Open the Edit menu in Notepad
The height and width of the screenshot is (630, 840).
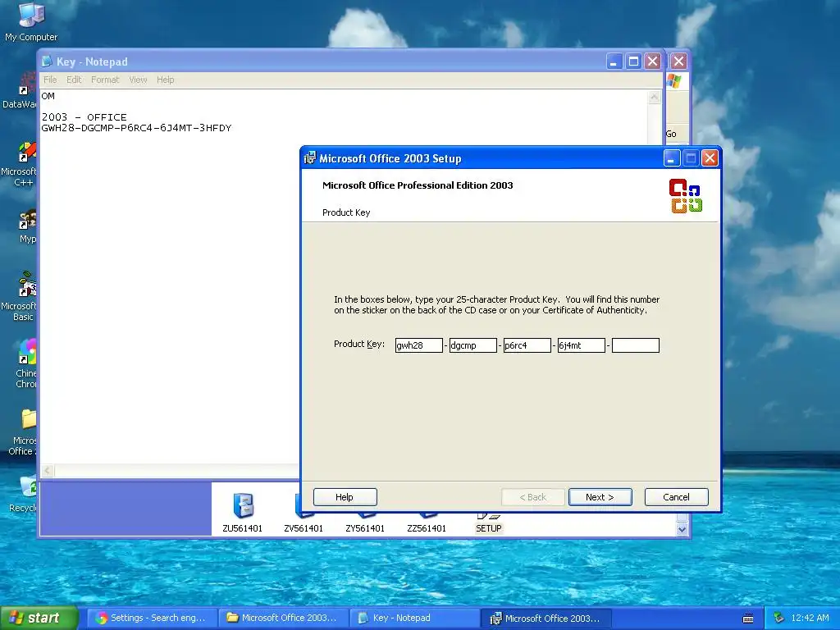tap(74, 80)
